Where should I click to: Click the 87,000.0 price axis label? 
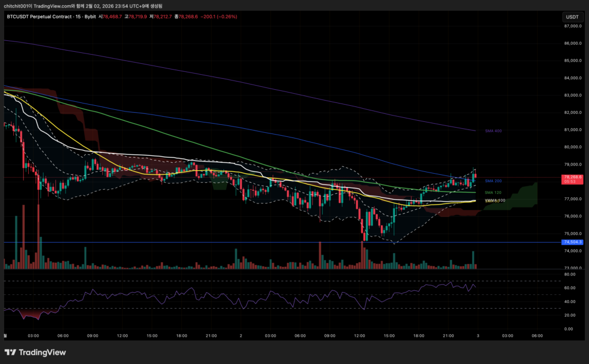coord(573,26)
